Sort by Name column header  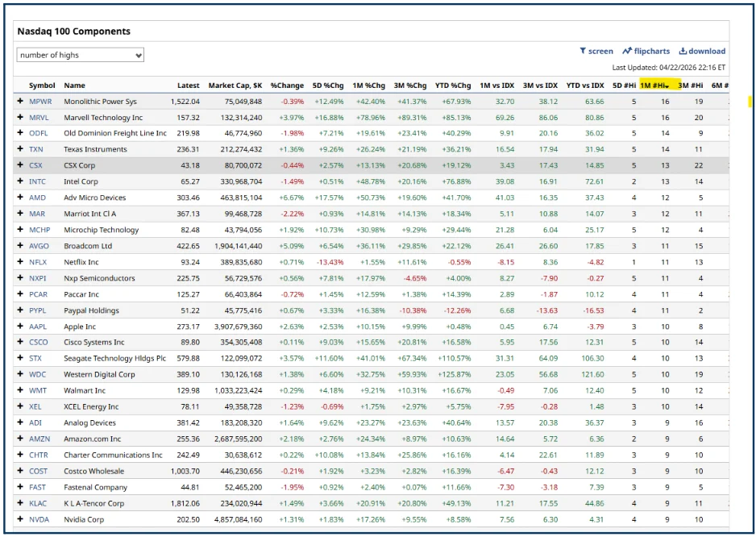click(x=74, y=85)
